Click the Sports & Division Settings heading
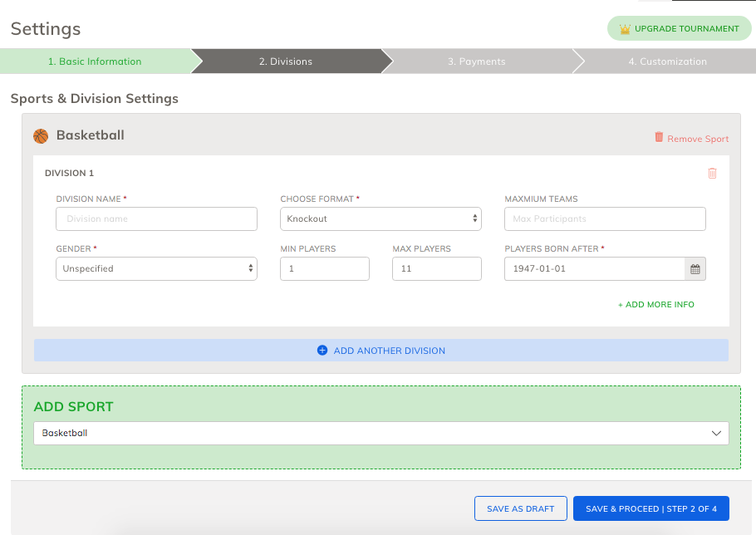756x535 pixels. (95, 98)
